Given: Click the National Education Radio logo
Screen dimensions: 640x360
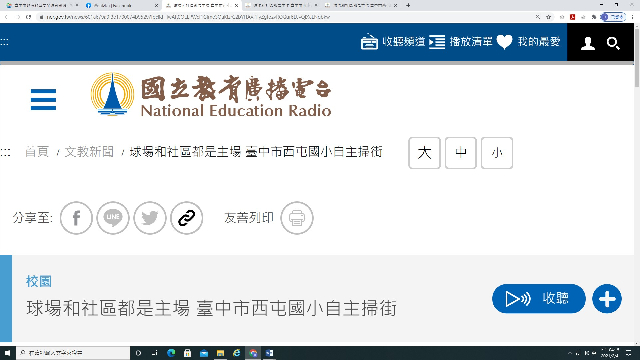Looking at the screenshot, I should coord(211,95).
